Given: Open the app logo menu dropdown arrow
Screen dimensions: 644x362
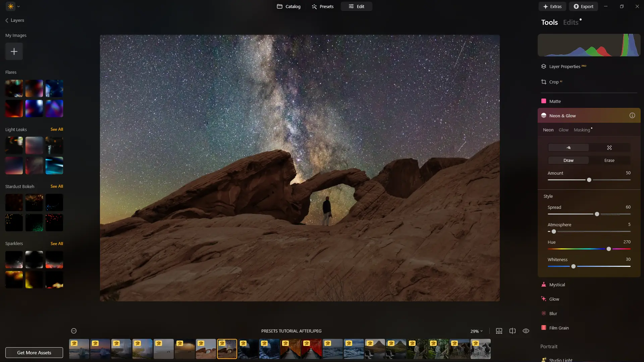Looking at the screenshot, I should click(x=18, y=6).
